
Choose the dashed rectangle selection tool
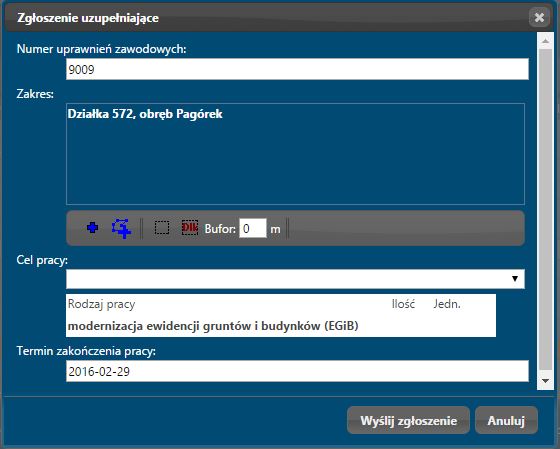pos(162,228)
